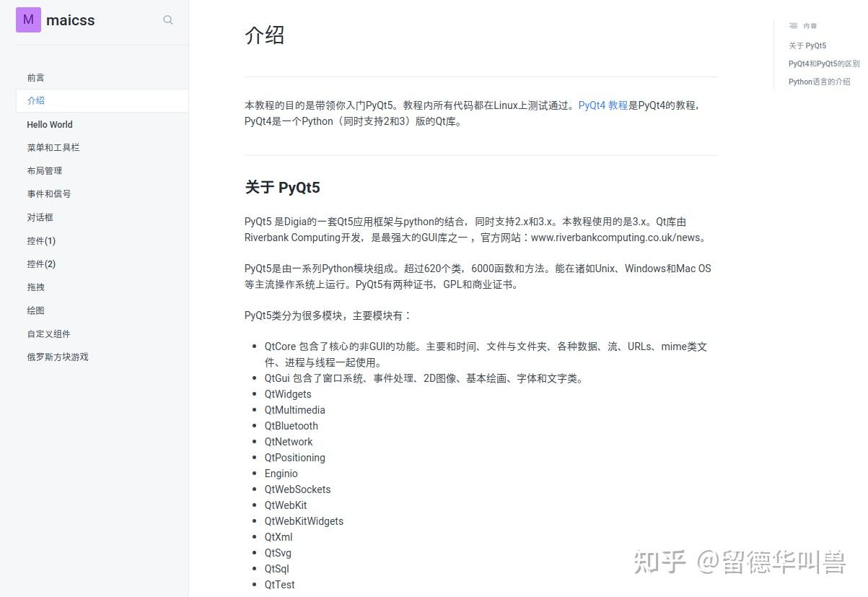The width and height of the screenshot is (868, 597).
Task: Open the 拖拽 chapter
Action: (x=36, y=287)
